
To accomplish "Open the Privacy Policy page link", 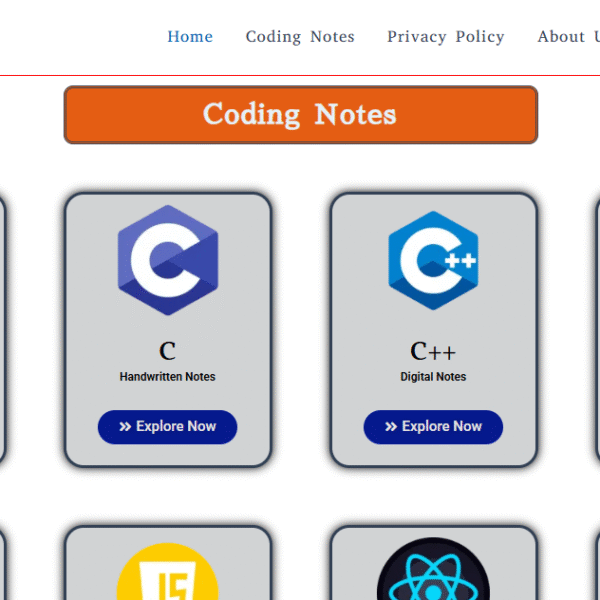I will click(445, 37).
